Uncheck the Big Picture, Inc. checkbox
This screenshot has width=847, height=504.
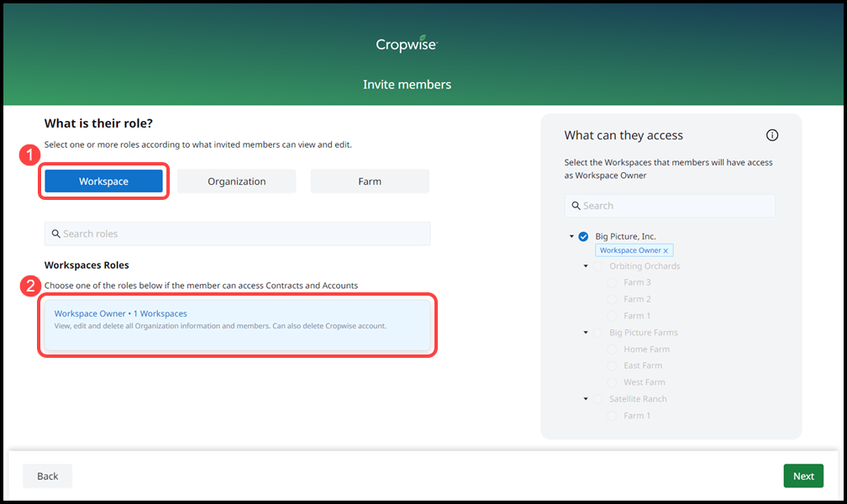click(x=583, y=236)
